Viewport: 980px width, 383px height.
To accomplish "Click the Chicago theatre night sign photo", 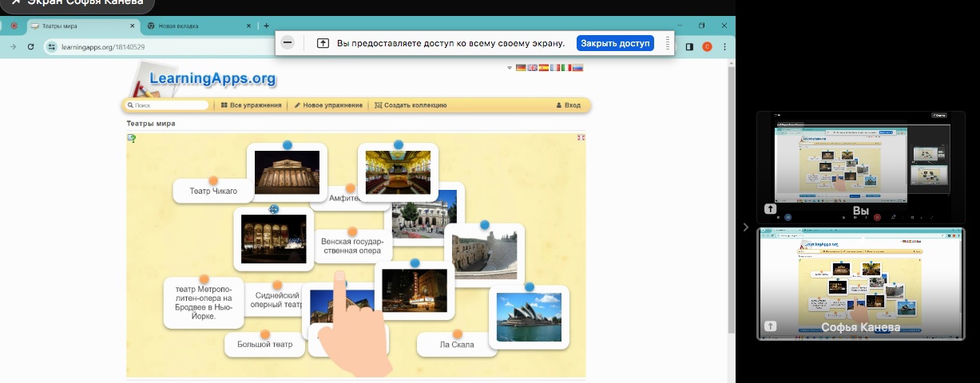I will coord(414,290).
